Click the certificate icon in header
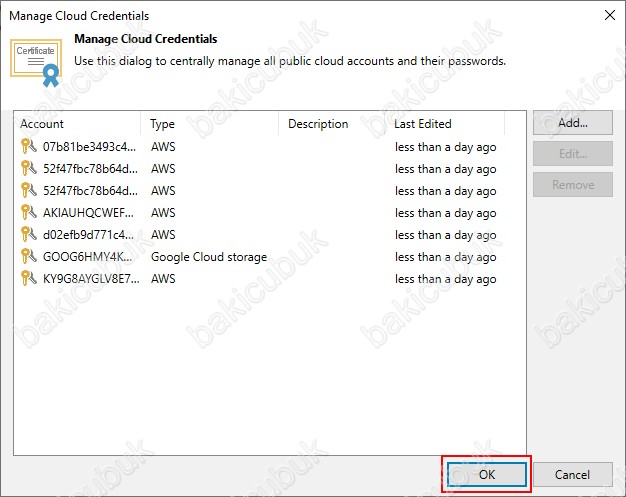 [36, 63]
